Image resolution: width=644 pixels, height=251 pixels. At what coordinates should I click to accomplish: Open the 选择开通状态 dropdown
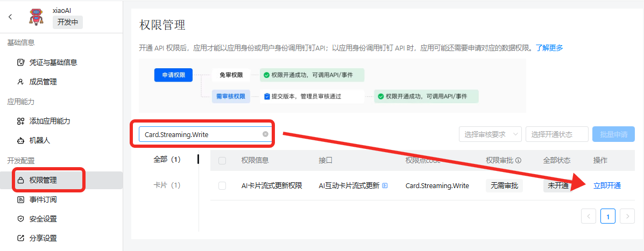[x=556, y=134]
